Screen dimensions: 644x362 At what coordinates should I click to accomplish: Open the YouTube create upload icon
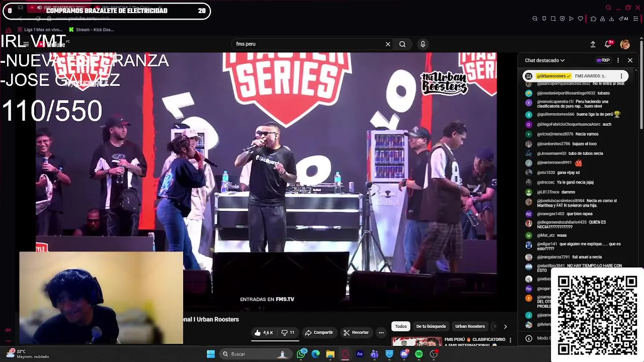pyautogui.click(x=593, y=44)
